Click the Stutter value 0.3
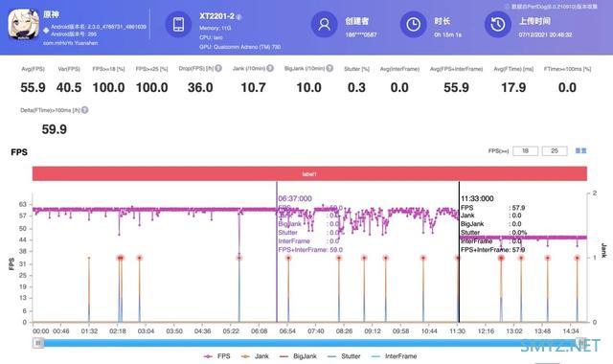This screenshot has height=364, width=613. (356, 87)
